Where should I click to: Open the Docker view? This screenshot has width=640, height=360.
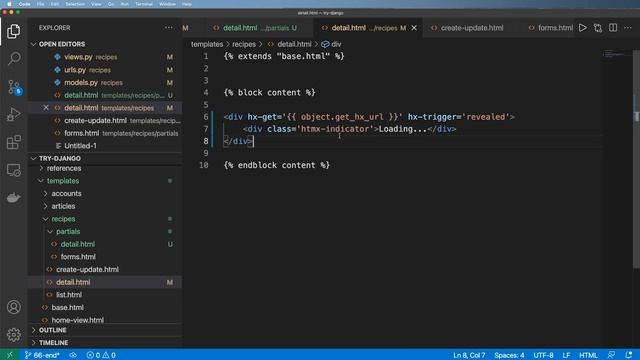pyautogui.click(x=13, y=198)
